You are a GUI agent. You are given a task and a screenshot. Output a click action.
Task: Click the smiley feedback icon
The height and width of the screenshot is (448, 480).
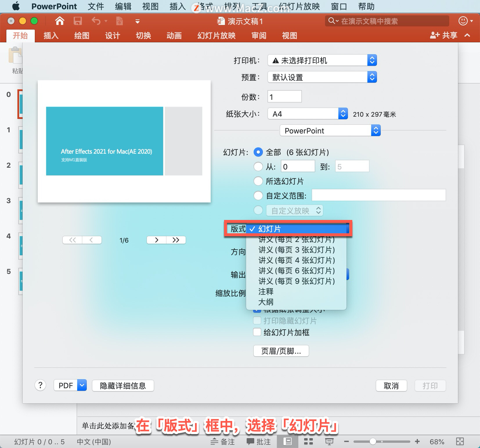(x=463, y=21)
